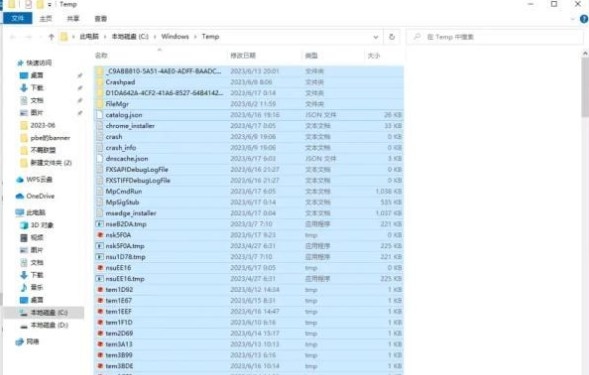
Task: Click the tem3BDE file name
Action: click(x=119, y=366)
